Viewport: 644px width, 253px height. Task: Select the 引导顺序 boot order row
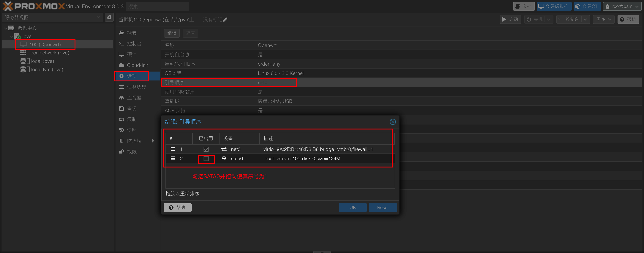click(402, 83)
